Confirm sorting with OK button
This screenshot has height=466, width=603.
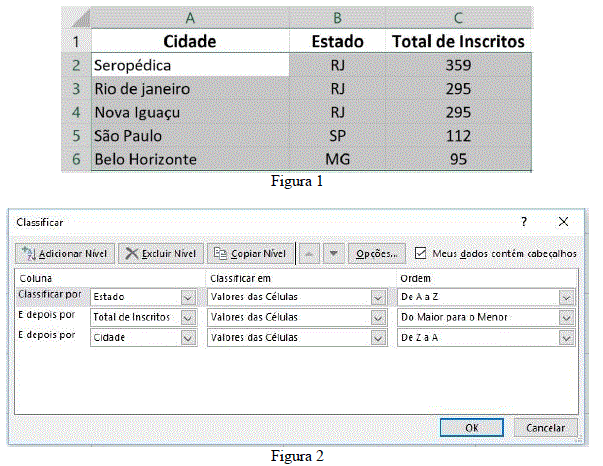[471, 428]
